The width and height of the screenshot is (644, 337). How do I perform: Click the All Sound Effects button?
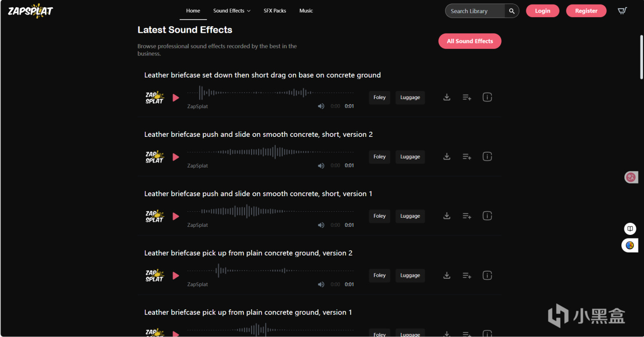(470, 41)
